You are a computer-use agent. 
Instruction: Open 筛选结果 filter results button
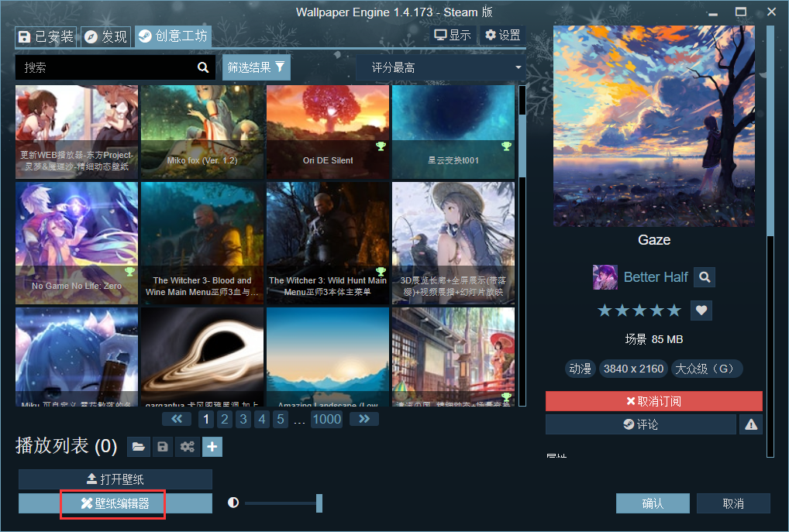coord(256,67)
